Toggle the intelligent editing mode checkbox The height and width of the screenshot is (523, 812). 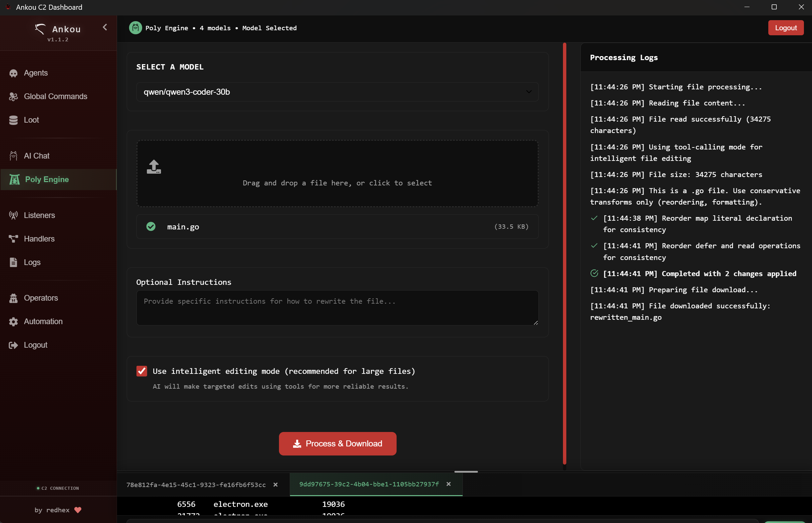[142, 371]
